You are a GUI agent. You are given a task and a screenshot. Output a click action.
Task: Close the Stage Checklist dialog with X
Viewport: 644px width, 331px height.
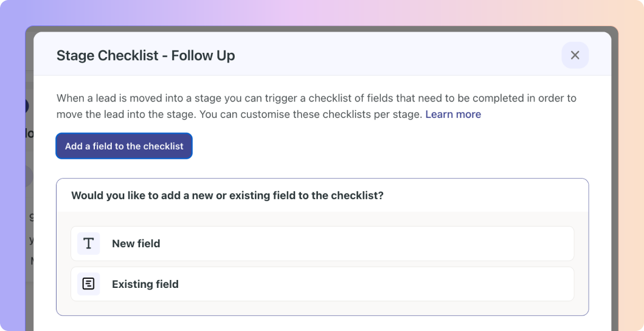pos(575,55)
